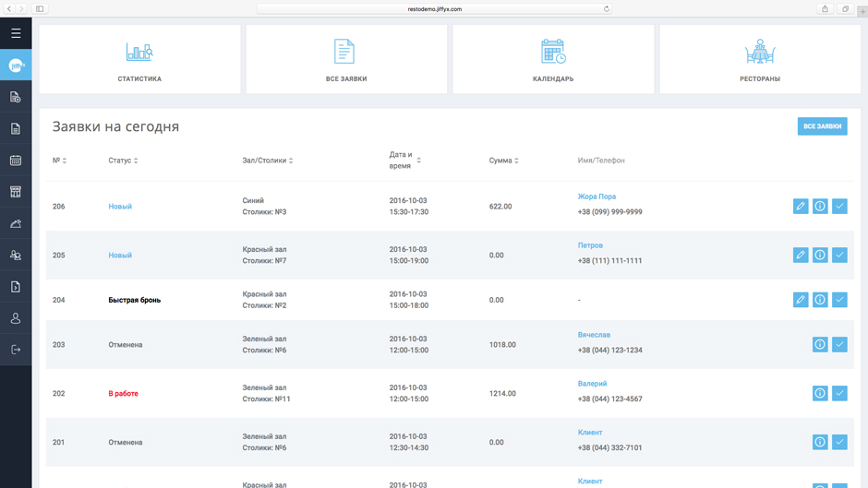Go to the Календарь section tile
Screen dimensions: 868x488
tap(553, 60)
